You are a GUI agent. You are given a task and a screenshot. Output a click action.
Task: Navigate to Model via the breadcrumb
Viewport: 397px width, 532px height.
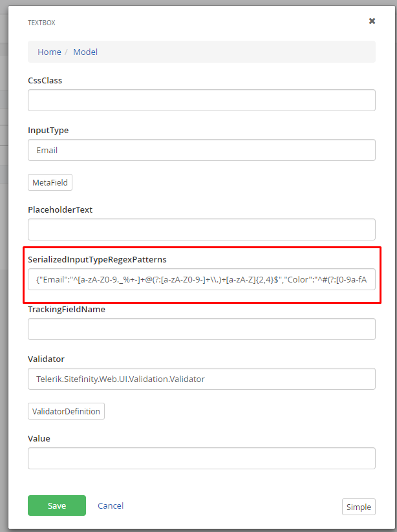(85, 52)
